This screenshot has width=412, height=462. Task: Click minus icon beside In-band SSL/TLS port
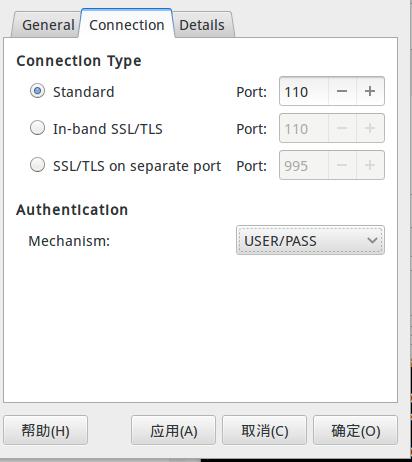(342, 128)
